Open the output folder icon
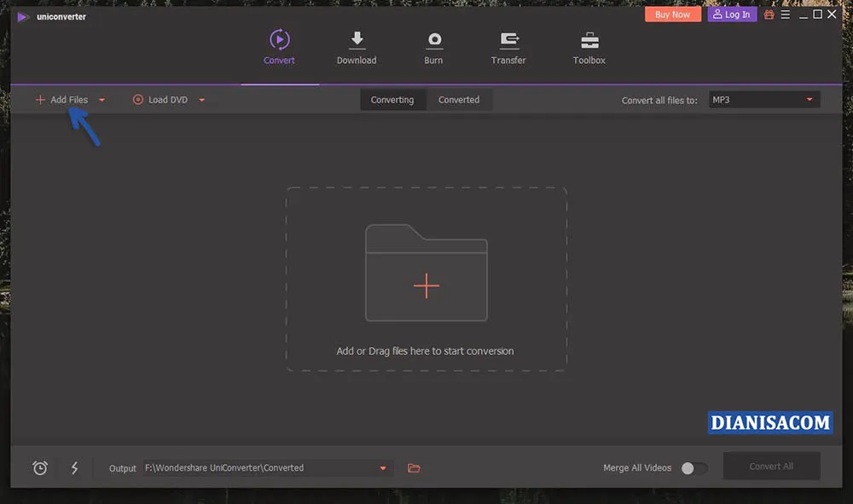Image resolution: width=853 pixels, height=504 pixels. pos(414,467)
